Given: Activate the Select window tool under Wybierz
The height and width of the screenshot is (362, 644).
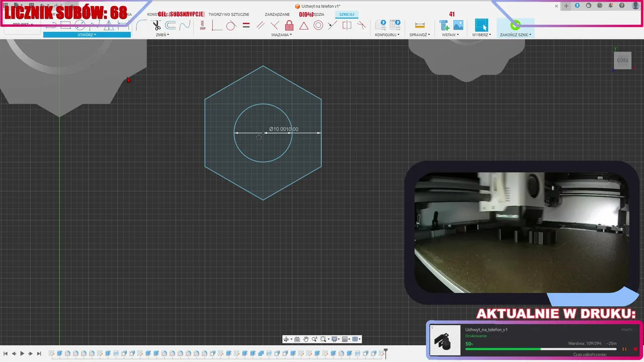Looking at the screenshot, I should click(x=481, y=25).
